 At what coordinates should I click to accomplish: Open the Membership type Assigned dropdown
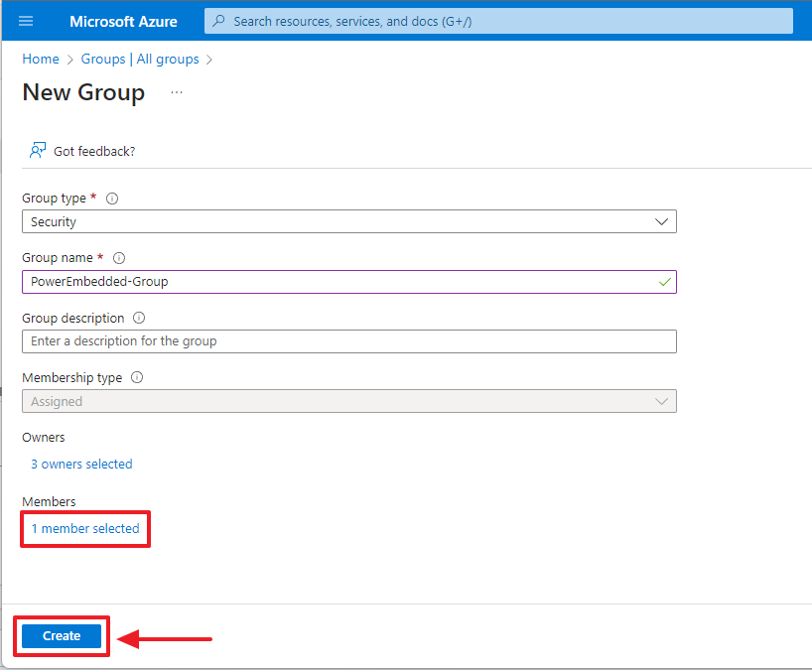tap(347, 402)
